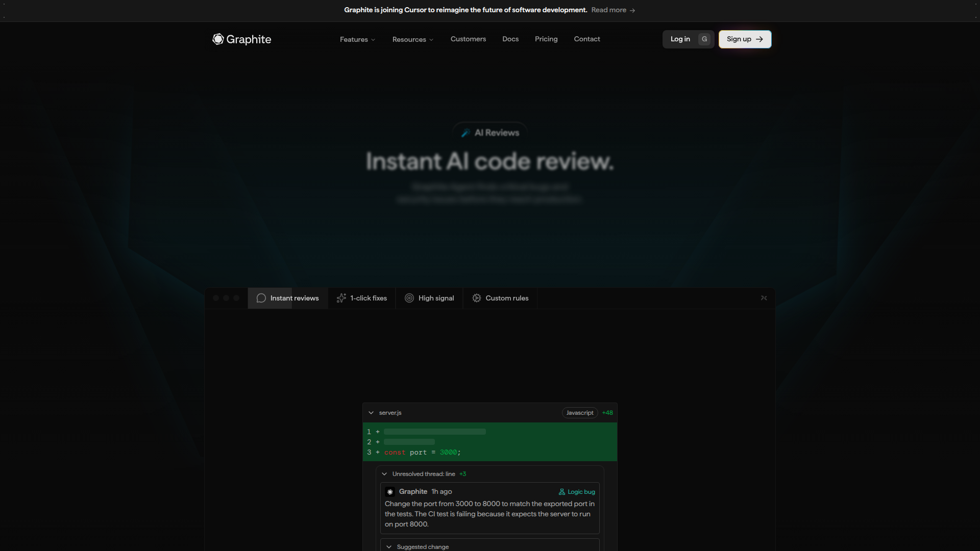Click the arrow icon inside the Sign up button
The image size is (980, 551).
[x=759, y=39]
